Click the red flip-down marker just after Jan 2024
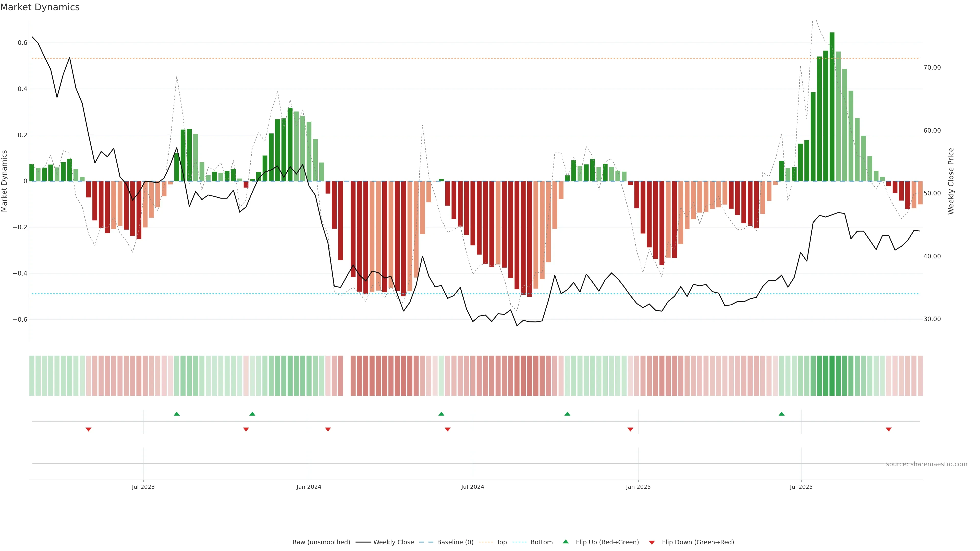This screenshot has height=551, width=980. 328,429
